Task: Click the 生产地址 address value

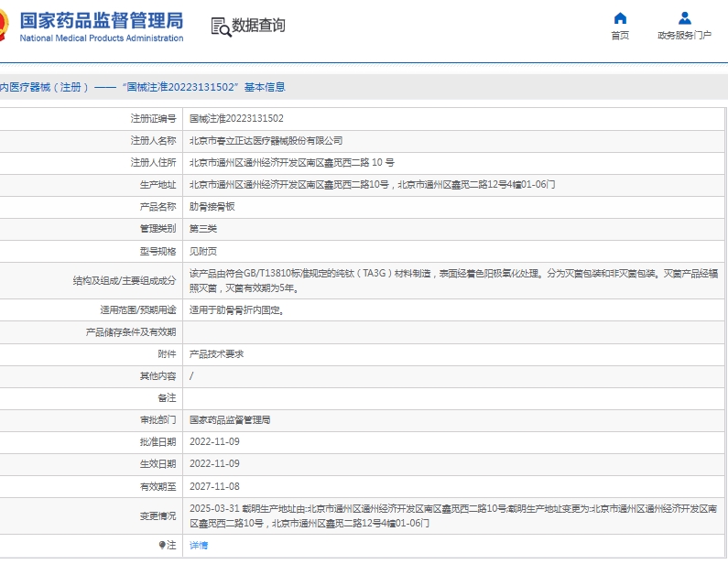Action: (372, 184)
